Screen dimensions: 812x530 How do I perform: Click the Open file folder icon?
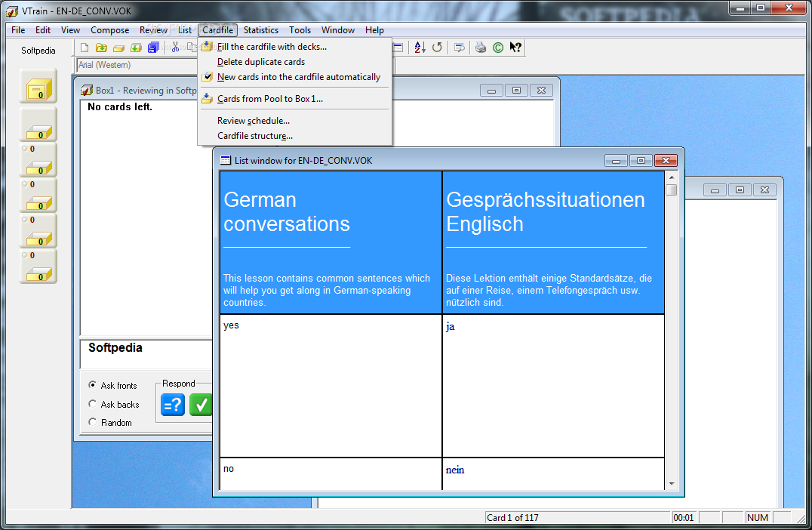click(x=101, y=48)
